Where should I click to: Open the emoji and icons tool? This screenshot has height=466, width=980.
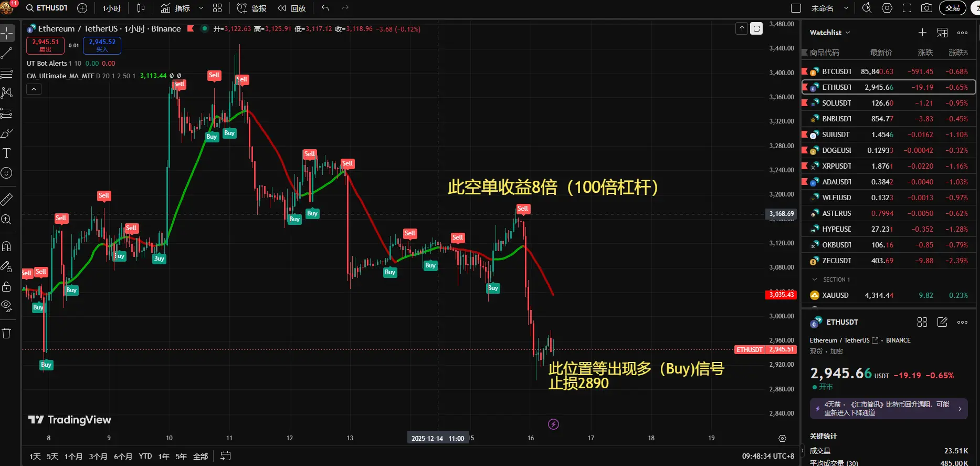pos(7,173)
